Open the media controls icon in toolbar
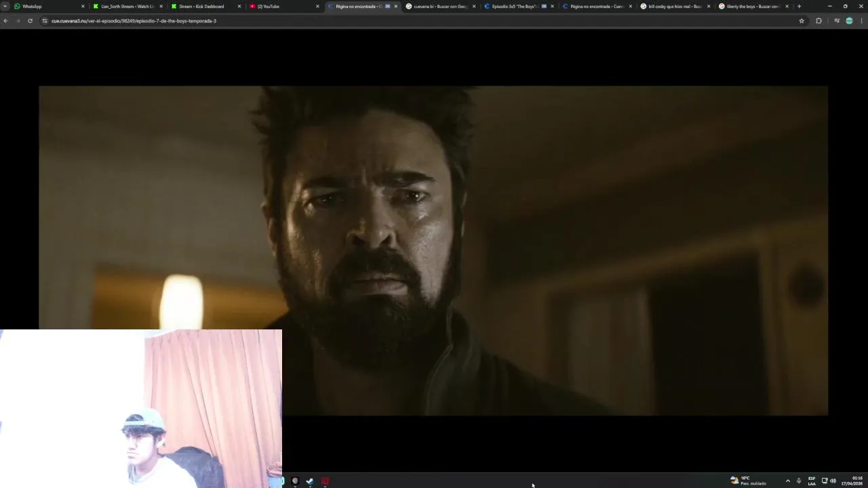868x488 pixels. [837, 21]
